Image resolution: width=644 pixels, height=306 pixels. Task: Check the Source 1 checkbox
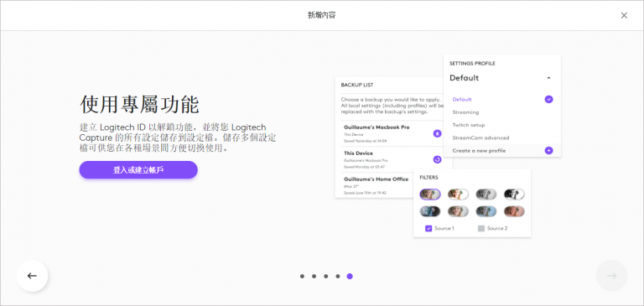point(428,228)
